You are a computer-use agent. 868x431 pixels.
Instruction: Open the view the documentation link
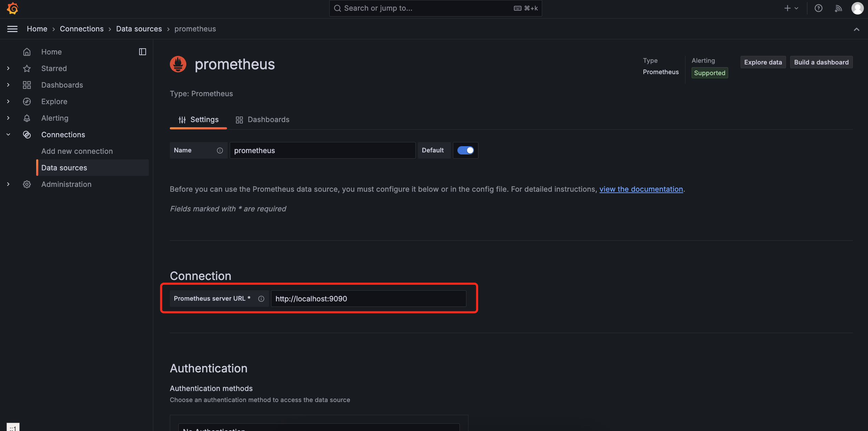[x=641, y=189]
